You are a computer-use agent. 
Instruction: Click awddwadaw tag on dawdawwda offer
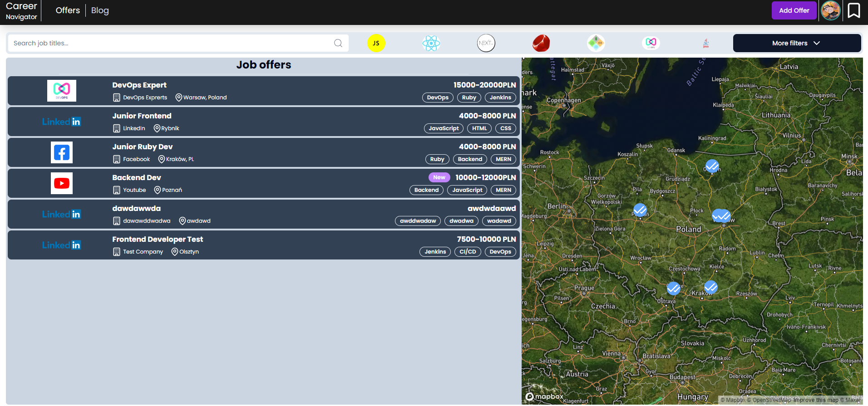418,221
